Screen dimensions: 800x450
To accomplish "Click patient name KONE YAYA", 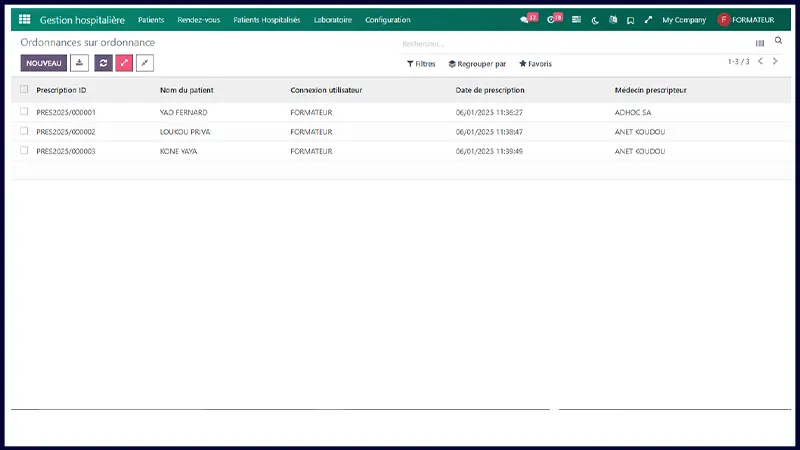I will [179, 151].
